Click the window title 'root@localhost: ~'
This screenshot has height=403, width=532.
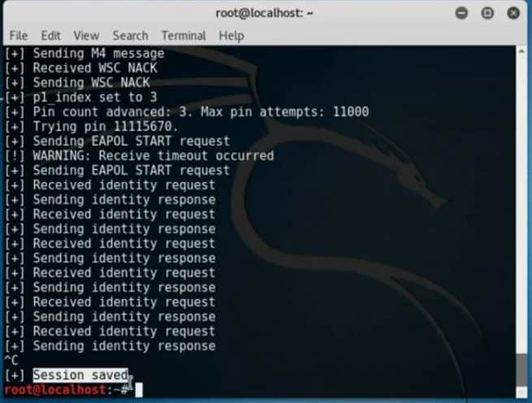click(x=264, y=13)
